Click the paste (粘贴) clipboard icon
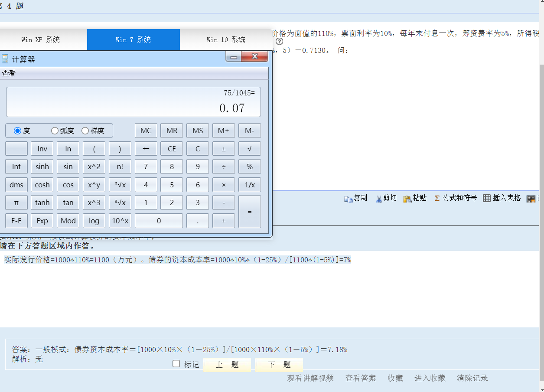Screen dimensions: 544x392 point(407,199)
